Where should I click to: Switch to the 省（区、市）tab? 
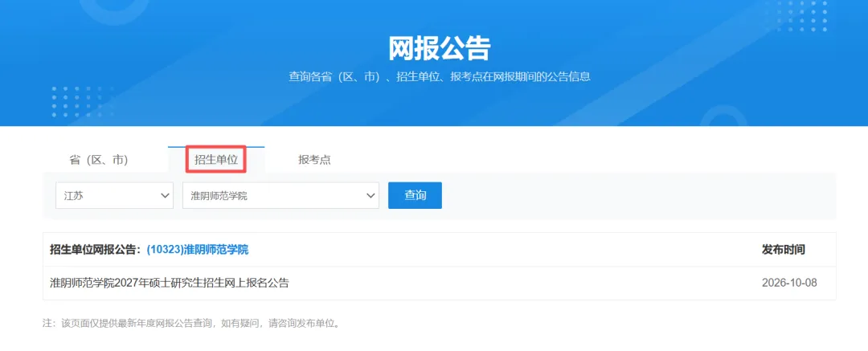coord(99,160)
